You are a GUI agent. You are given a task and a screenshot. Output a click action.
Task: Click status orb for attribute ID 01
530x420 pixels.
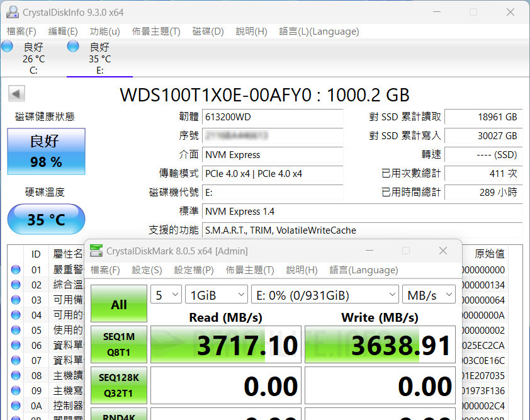tap(16, 270)
